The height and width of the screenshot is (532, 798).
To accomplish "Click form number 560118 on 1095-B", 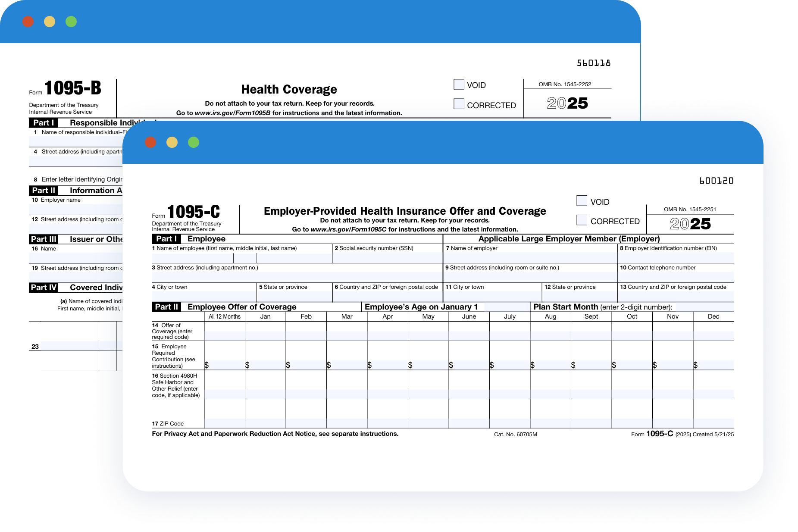I will pos(594,63).
